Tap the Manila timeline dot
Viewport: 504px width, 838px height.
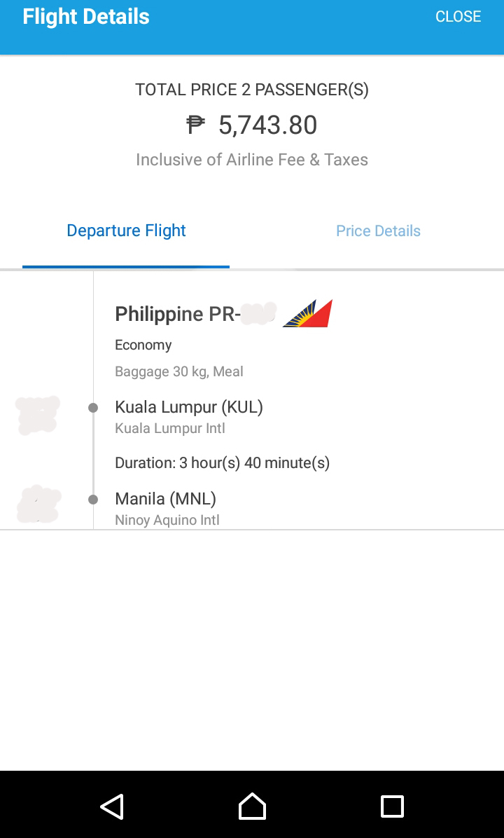coord(93,500)
